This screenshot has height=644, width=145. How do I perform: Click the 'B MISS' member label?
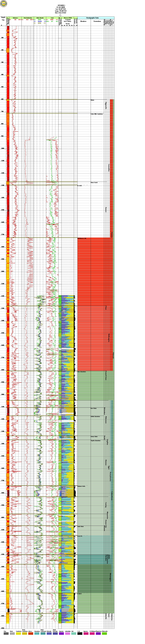click(80, 594)
